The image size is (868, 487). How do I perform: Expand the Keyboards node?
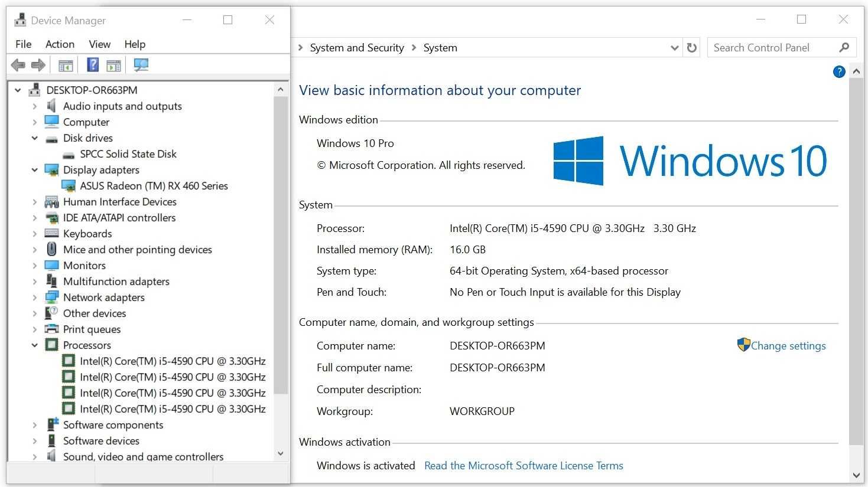[x=34, y=234]
